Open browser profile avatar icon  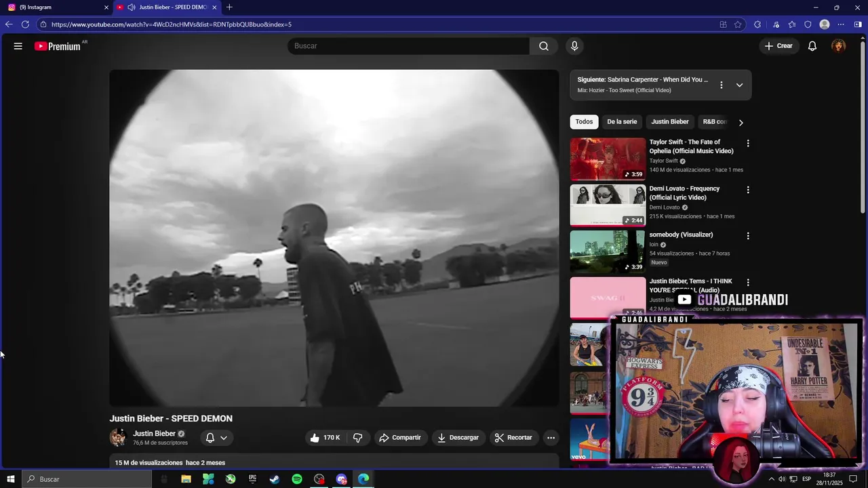[x=825, y=24]
